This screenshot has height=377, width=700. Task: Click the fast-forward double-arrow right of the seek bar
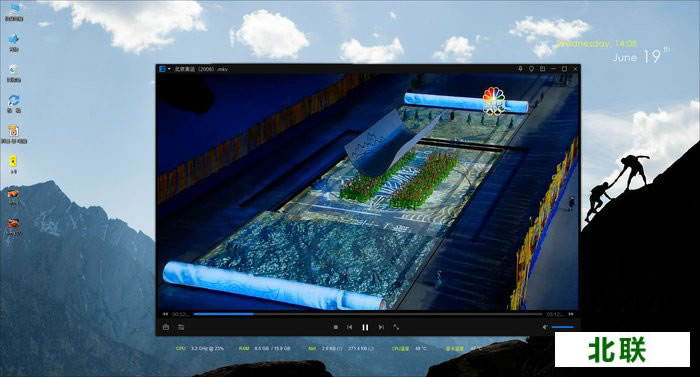click(x=571, y=314)
